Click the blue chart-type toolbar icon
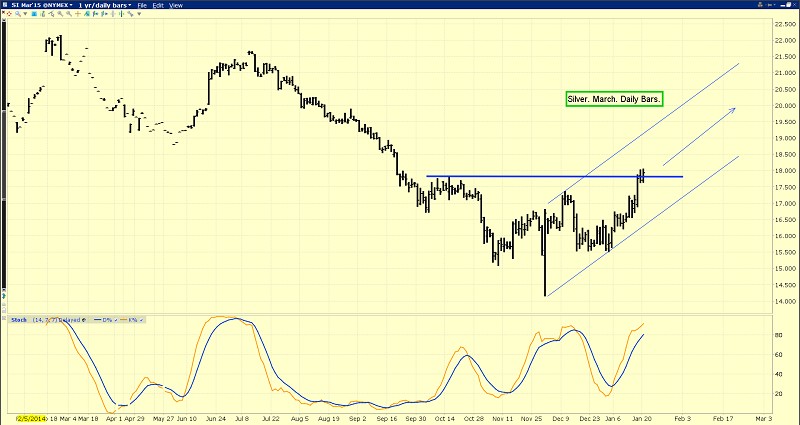This screenshot has width=800, height=425. (x=34, y=14)
